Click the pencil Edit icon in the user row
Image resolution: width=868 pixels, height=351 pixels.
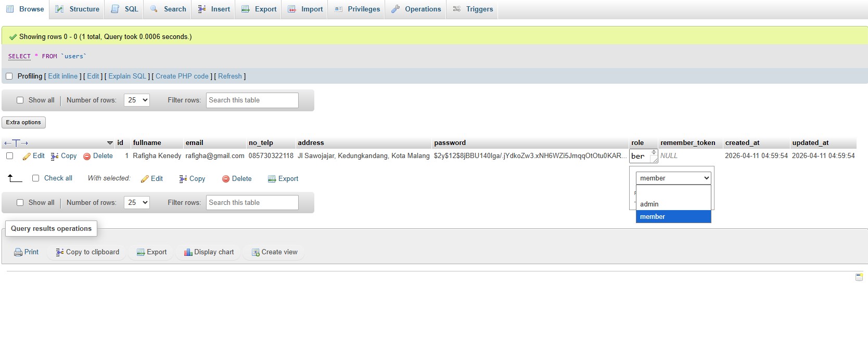[x=27, y=156]
